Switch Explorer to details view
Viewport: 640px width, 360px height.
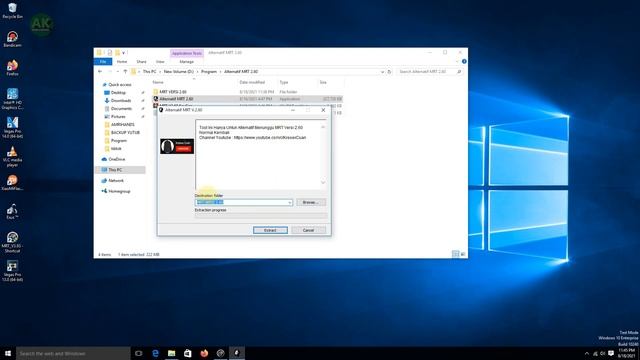(456, 254)
